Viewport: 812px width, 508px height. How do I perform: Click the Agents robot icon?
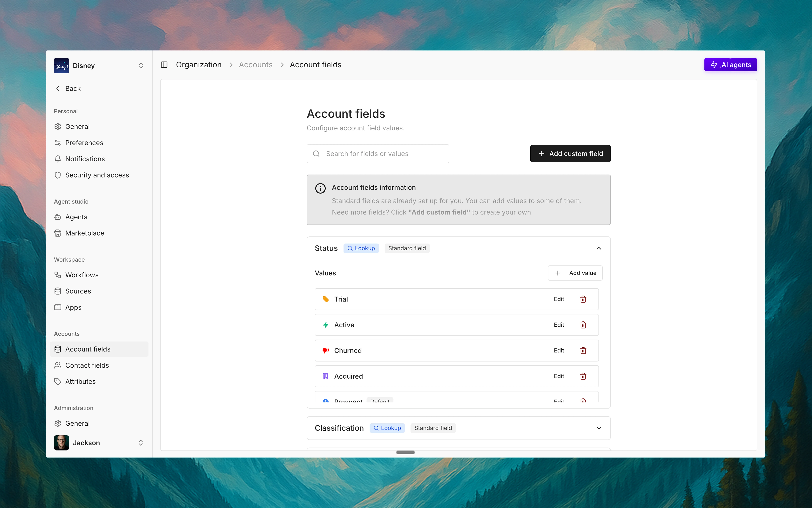pyautogui.click(x=58, y=217)
